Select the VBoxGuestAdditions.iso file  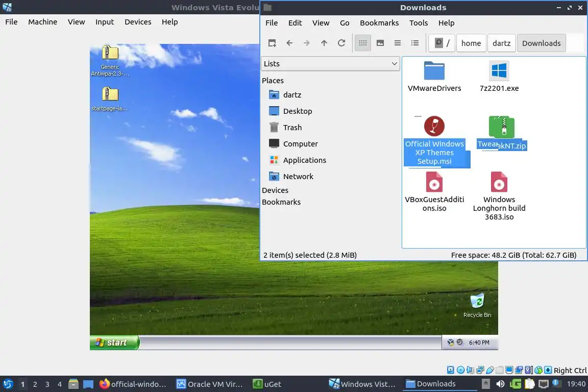(x=434, y=192)
